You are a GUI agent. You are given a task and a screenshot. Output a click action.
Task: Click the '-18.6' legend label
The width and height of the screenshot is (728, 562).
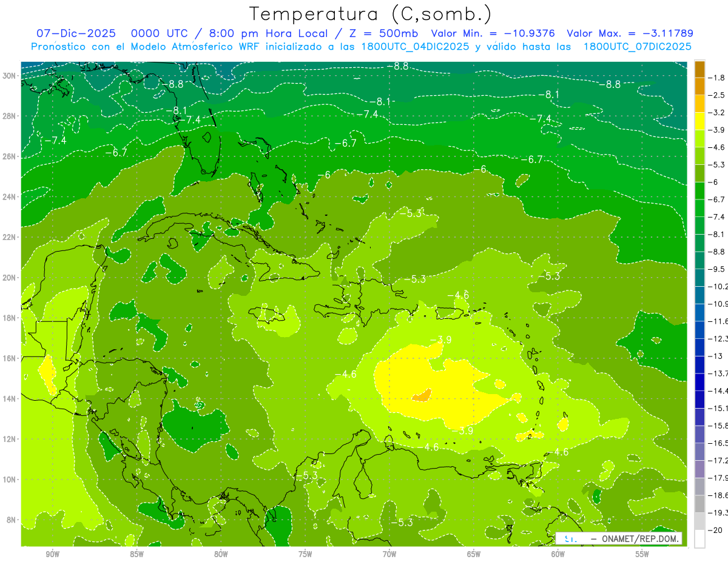[x=720, y=495]
